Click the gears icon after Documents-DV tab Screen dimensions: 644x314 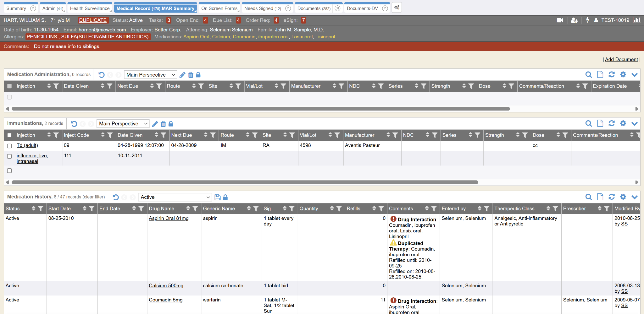(x=397, y=8)
